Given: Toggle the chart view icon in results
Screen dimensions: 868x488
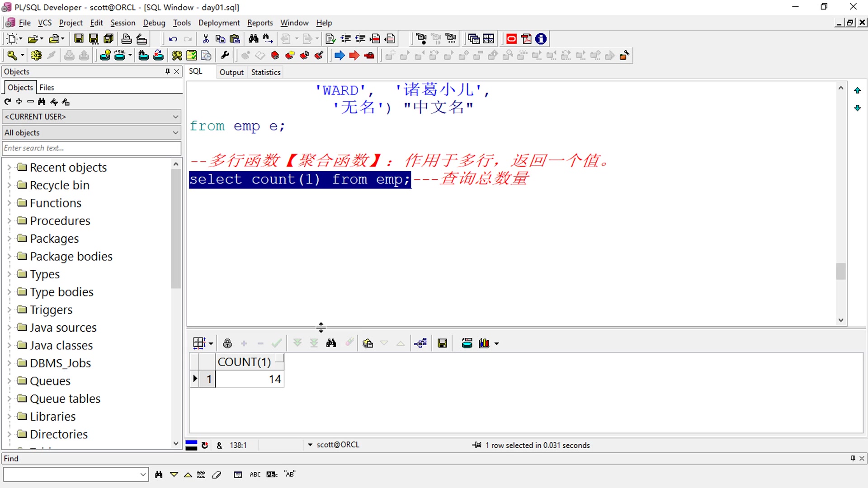Looking at the screenshot, I should [x=484, y=343].
